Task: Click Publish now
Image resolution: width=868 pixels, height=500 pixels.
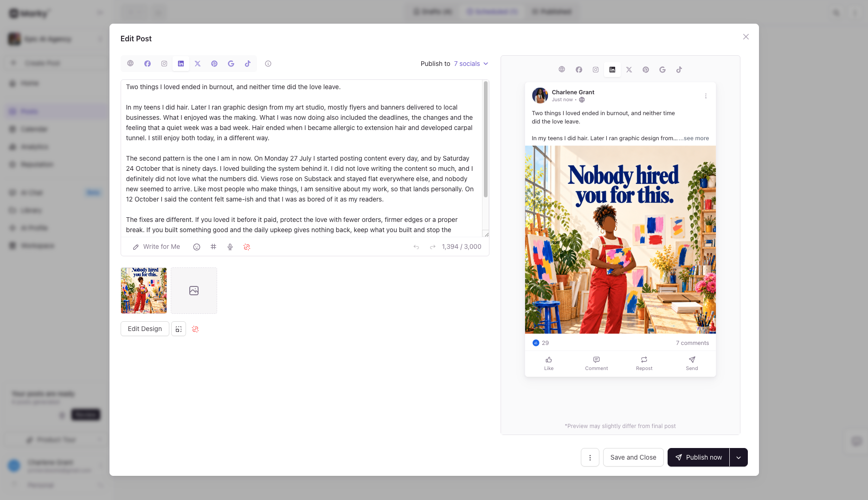Action: click(698, 457)
